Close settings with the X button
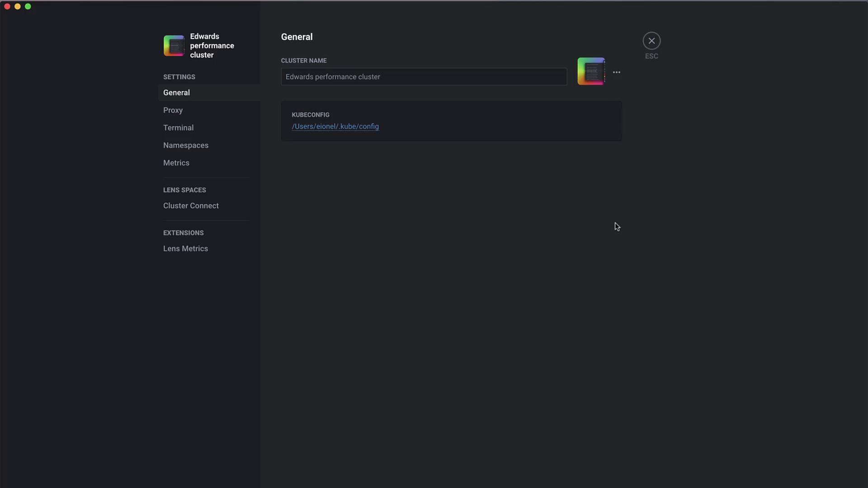The width and height of the screenshot is (868, 488). pos(651,41)
